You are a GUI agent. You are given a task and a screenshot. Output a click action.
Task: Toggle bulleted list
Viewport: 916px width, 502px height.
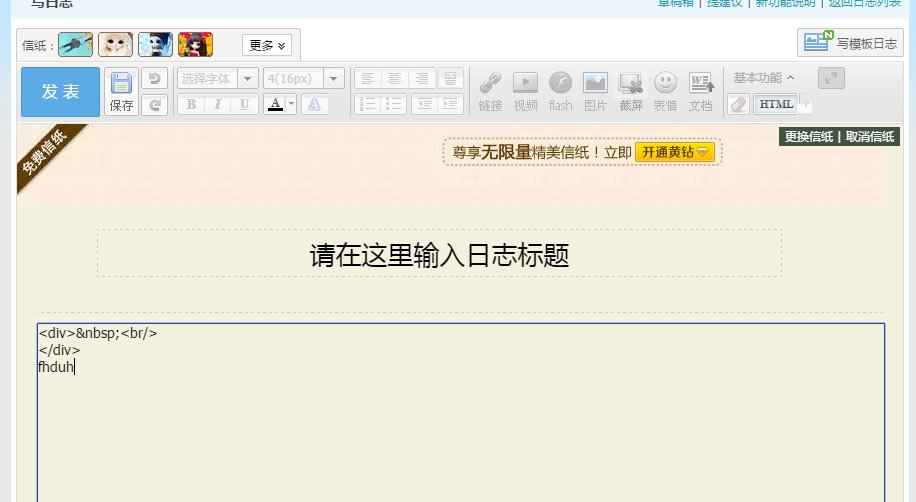pyautogui.click(x=394, y=105)
